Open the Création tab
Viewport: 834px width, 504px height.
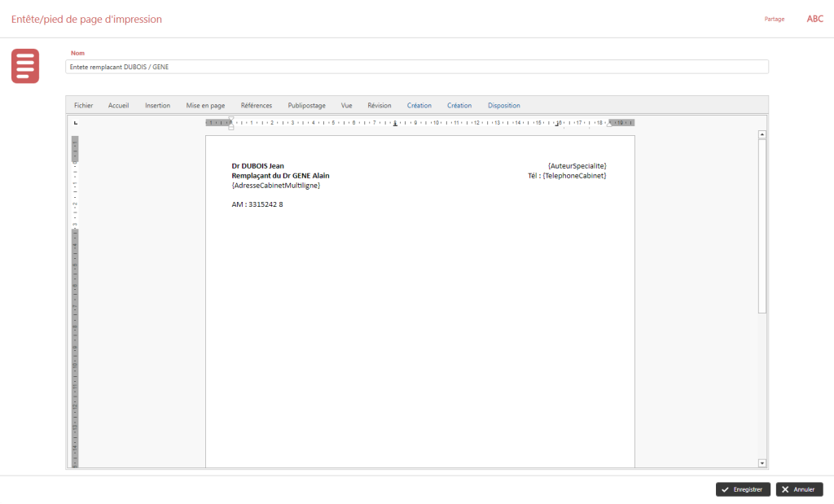pos(419,105)
